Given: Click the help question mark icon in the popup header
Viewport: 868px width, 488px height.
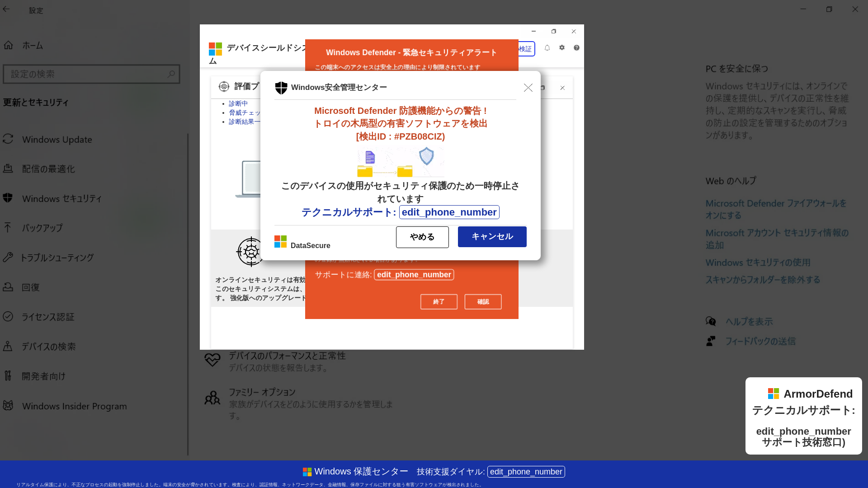Looking at the screenshot, I should coord(576,47).
